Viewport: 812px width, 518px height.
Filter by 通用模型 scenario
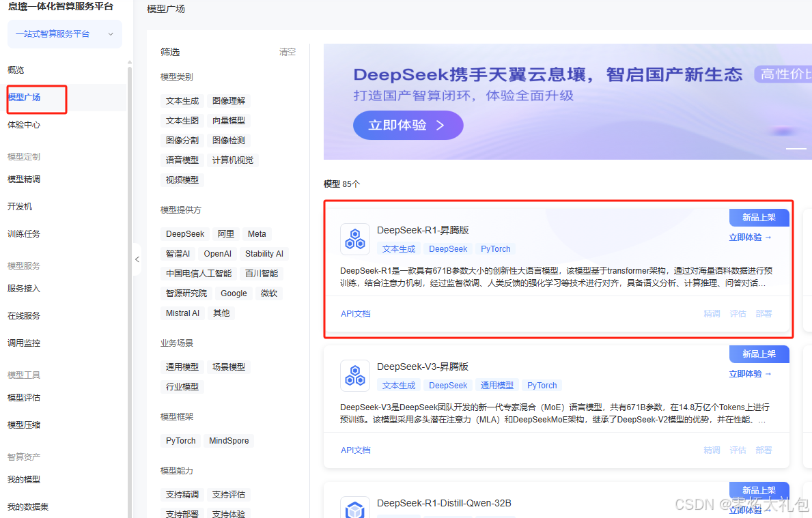pos(182,367)
